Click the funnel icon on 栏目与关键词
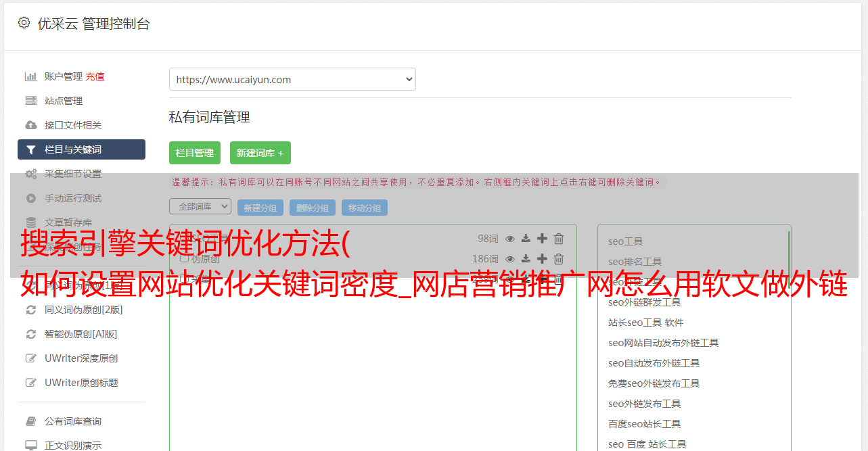This screenshot has height=451, width=868. (31, 149)
